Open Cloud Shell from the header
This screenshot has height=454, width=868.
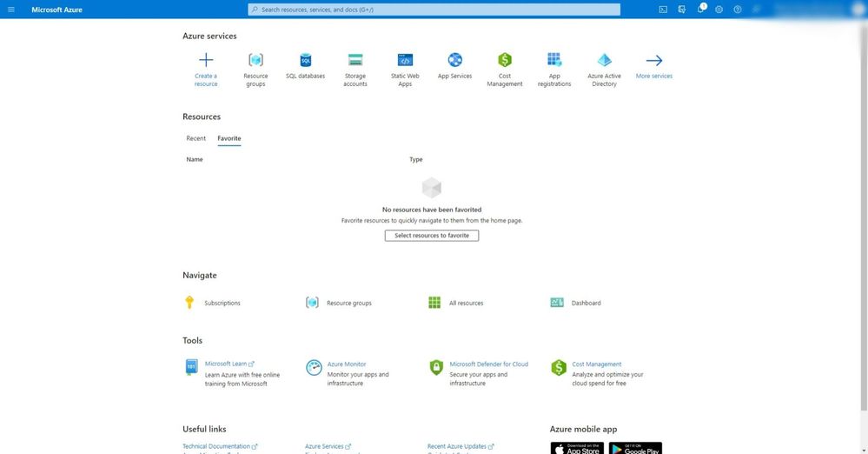point(663,10)
